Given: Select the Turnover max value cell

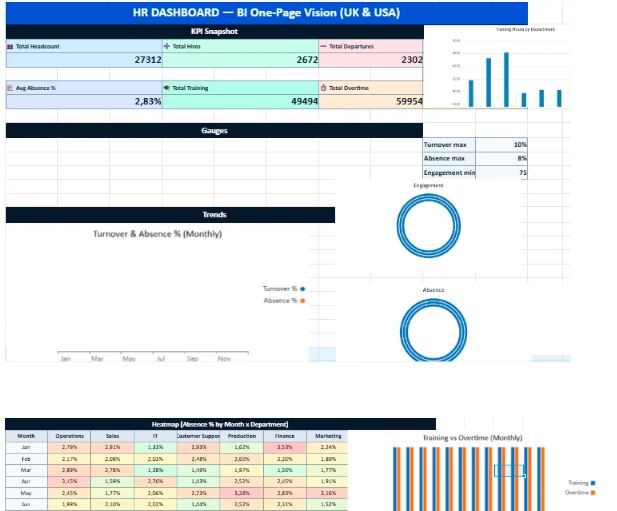Looking at the screenshot, I should 502,145.
